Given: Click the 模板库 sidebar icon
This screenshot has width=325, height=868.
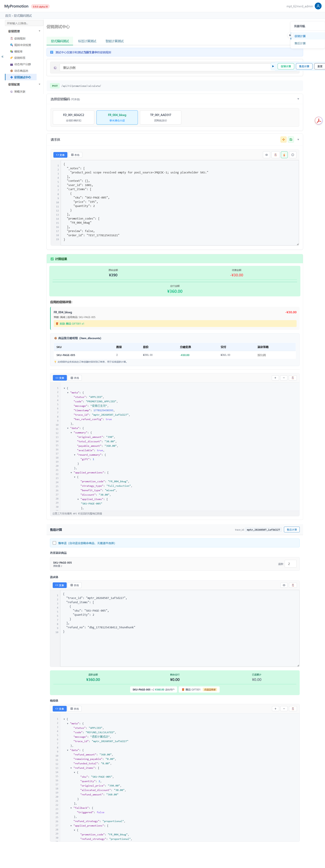Looking at the screenshot, I should (11, 52).
